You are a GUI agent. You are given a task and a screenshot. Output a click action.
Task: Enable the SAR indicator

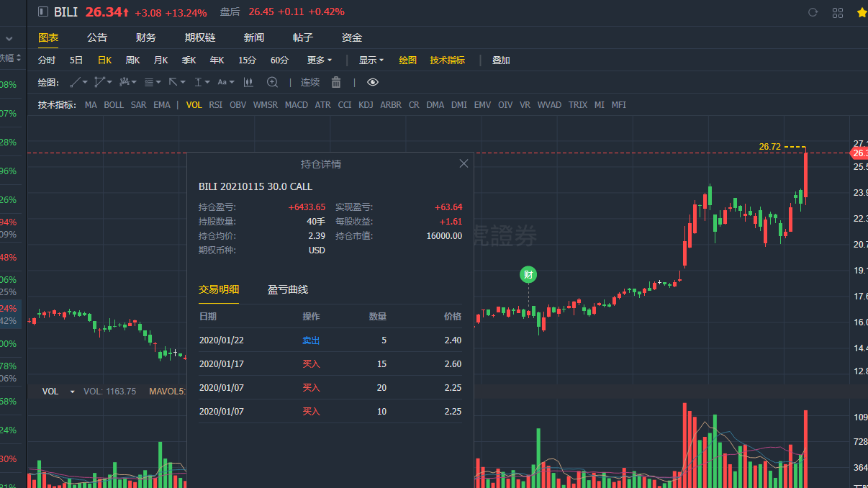point(139,105)
